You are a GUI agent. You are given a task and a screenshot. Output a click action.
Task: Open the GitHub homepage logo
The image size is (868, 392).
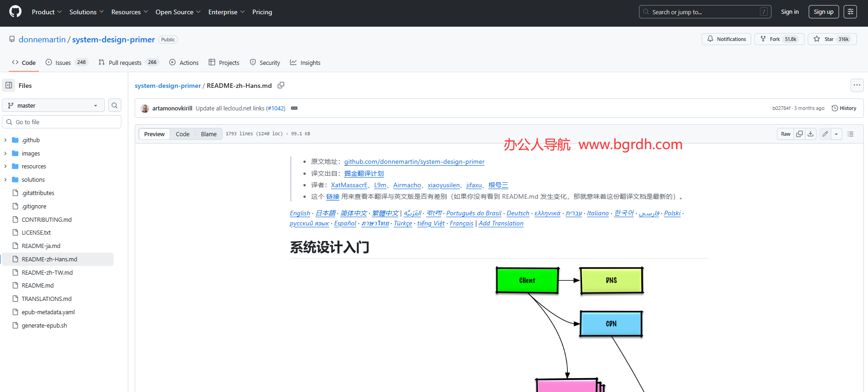click(x=15, y=12)
